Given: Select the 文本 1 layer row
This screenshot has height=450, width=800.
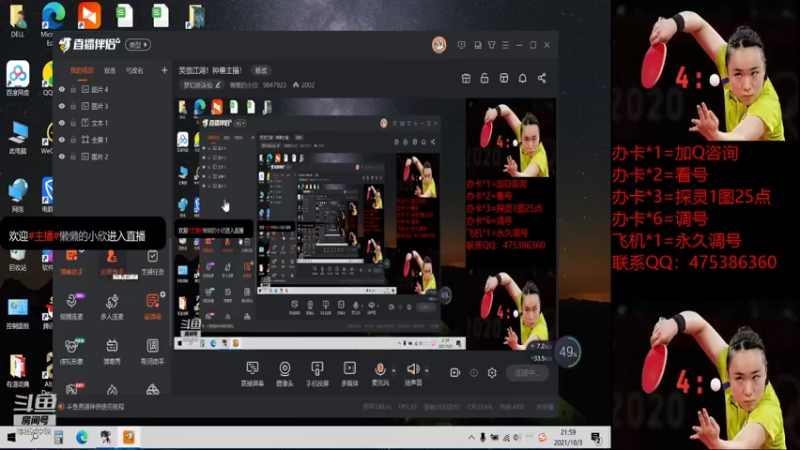Looking at the screenshot, I should click(x=111, y=123).
